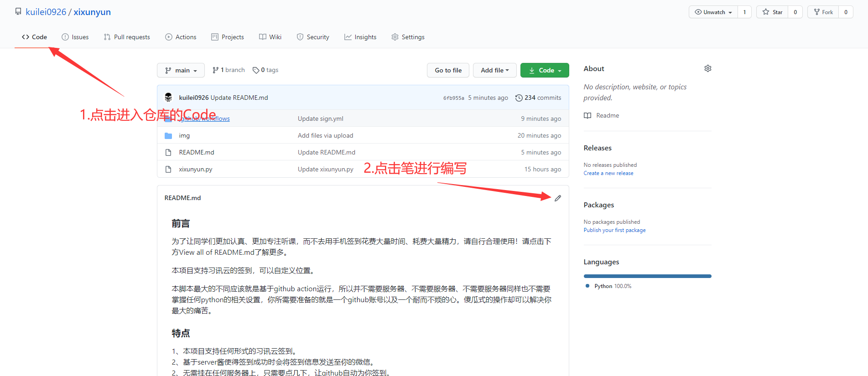The image size is (868, 376).
Task: View the 0 tags link
Action: pyautogui.click(x=265, y=70)
